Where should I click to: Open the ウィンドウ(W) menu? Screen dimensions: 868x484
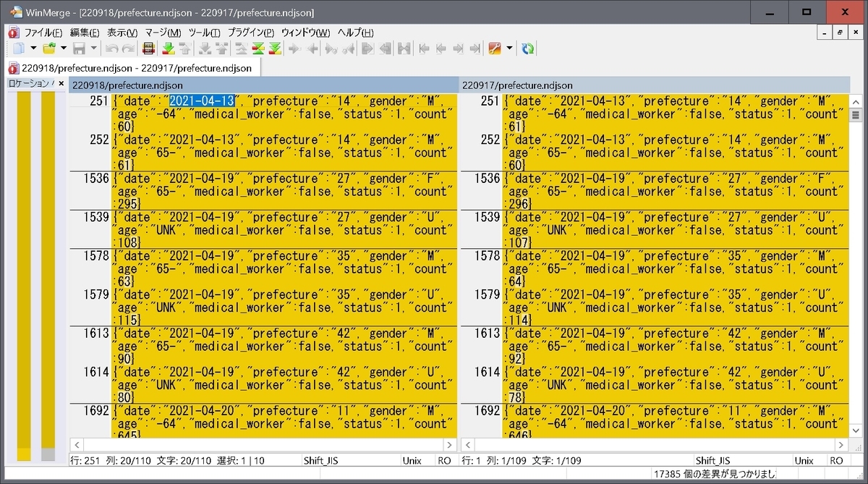(305, 33)
